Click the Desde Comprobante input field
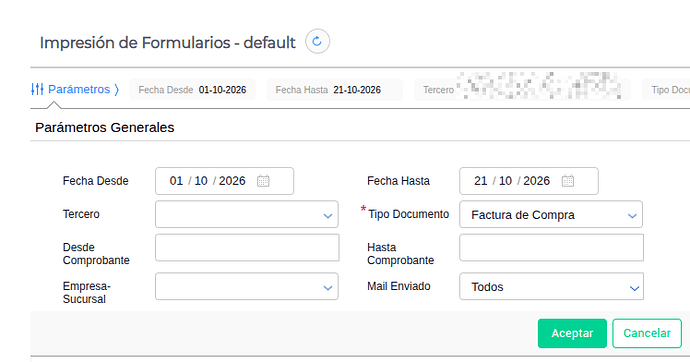690x362 pixels. (x=247, y=248)
